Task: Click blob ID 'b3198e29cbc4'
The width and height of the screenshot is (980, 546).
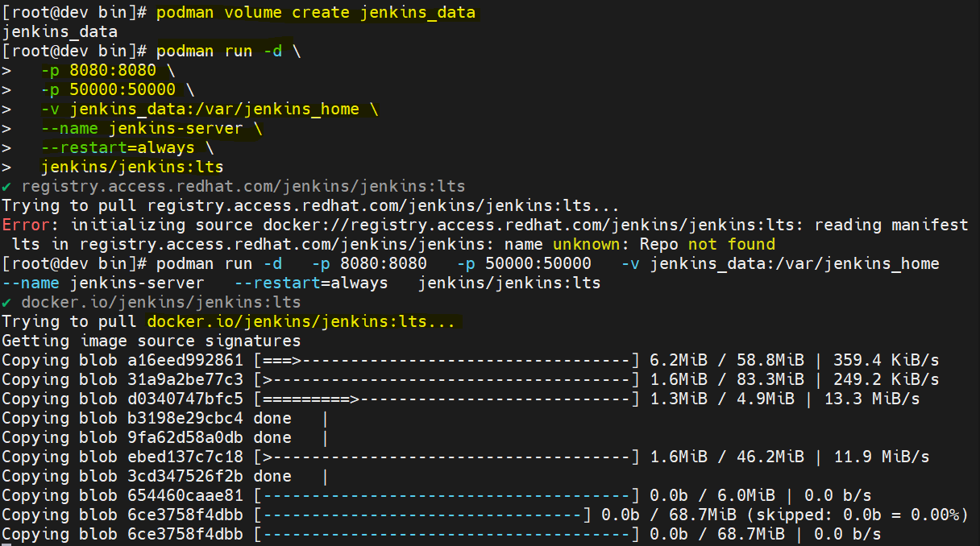Action: click(x=185, y=418)
